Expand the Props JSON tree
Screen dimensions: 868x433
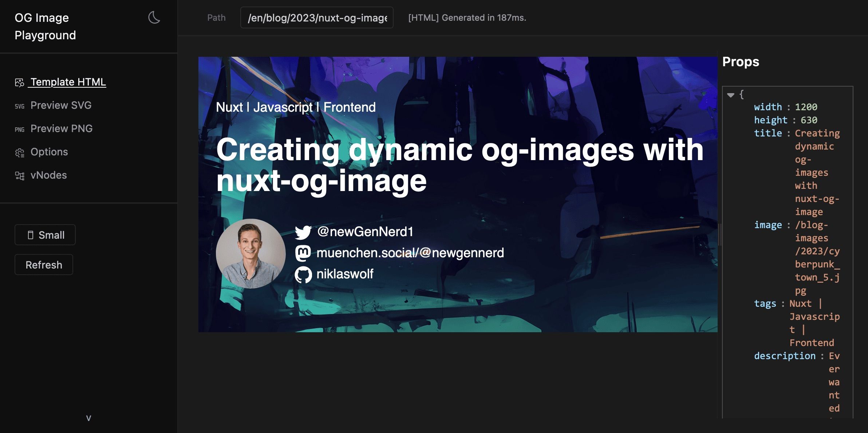(x=732, y=94)
